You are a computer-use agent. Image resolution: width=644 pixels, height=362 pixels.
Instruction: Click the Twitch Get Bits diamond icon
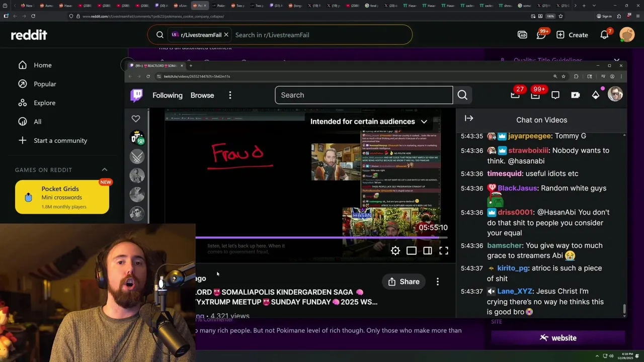click(x=596, y=95)
